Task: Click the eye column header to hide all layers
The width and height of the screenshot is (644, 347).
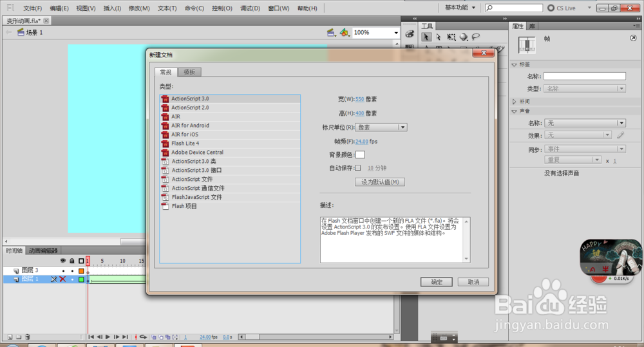Action: [x=63, y=261]
